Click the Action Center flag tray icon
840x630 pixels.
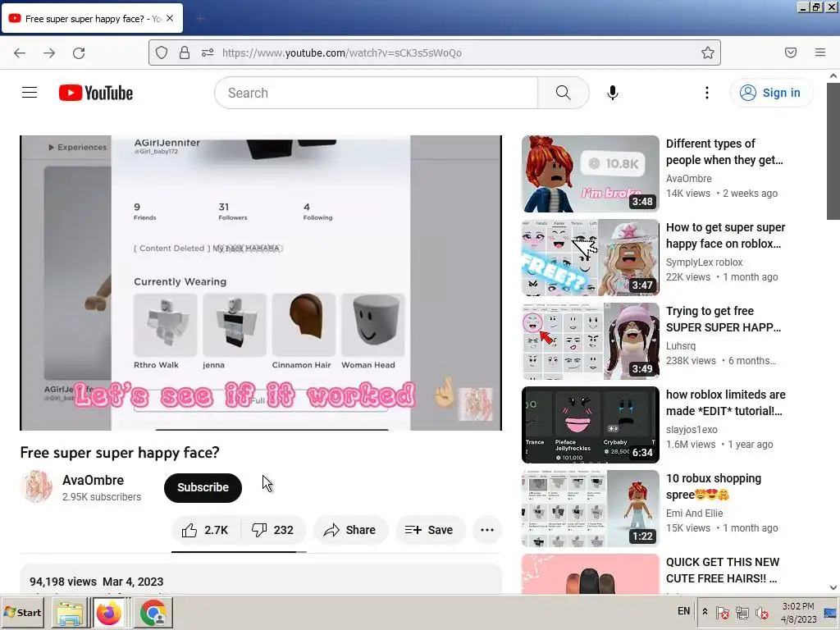[723, 612]
